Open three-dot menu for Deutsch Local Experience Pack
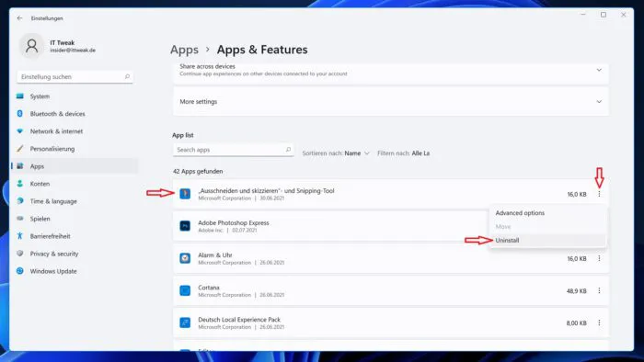 point(599,322)
